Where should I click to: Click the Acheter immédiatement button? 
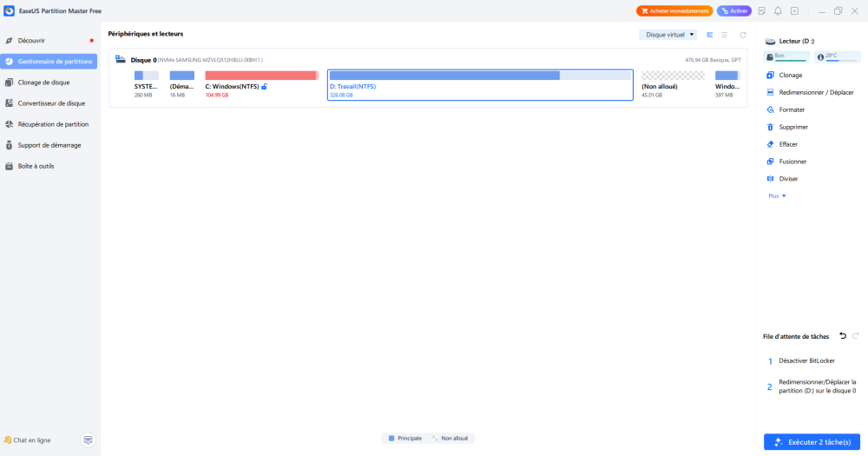point(674,11)
